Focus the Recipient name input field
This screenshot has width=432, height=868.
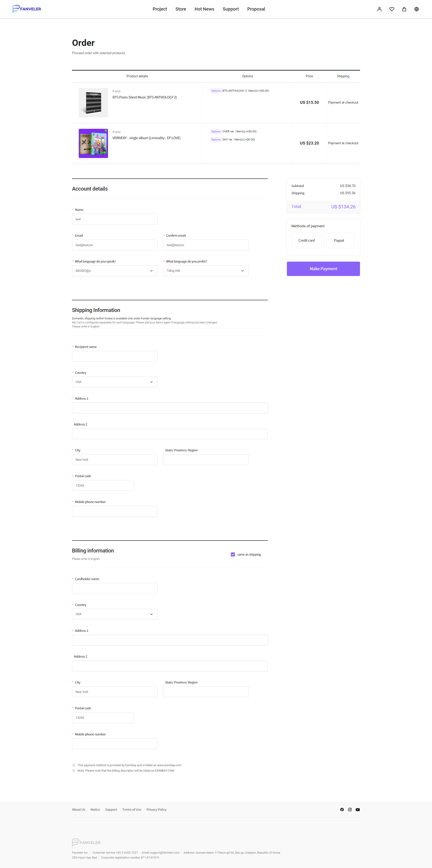[x=115, y=356]
